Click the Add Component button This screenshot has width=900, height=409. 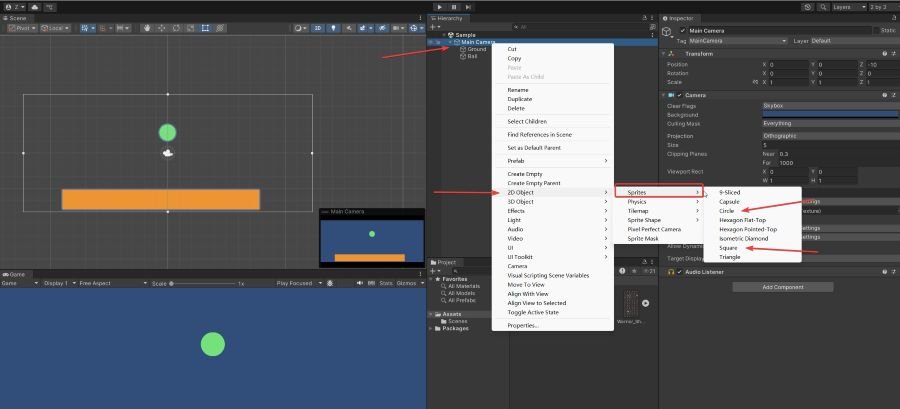(x=782, y=287)
